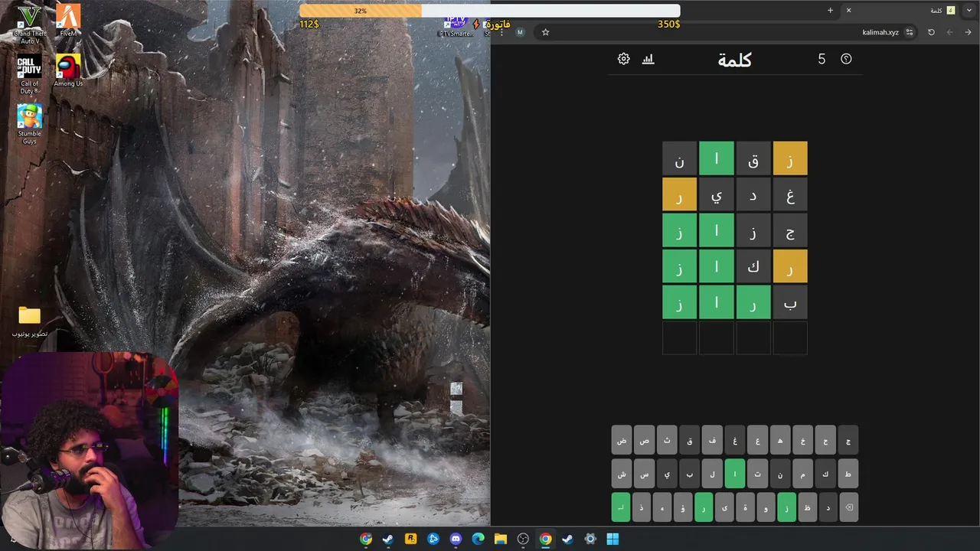Image resolution: width=980 pixels, height=551 pixels.
Task: Launch FiveM desktop shortcut
Action: click(x=68, y=21)
